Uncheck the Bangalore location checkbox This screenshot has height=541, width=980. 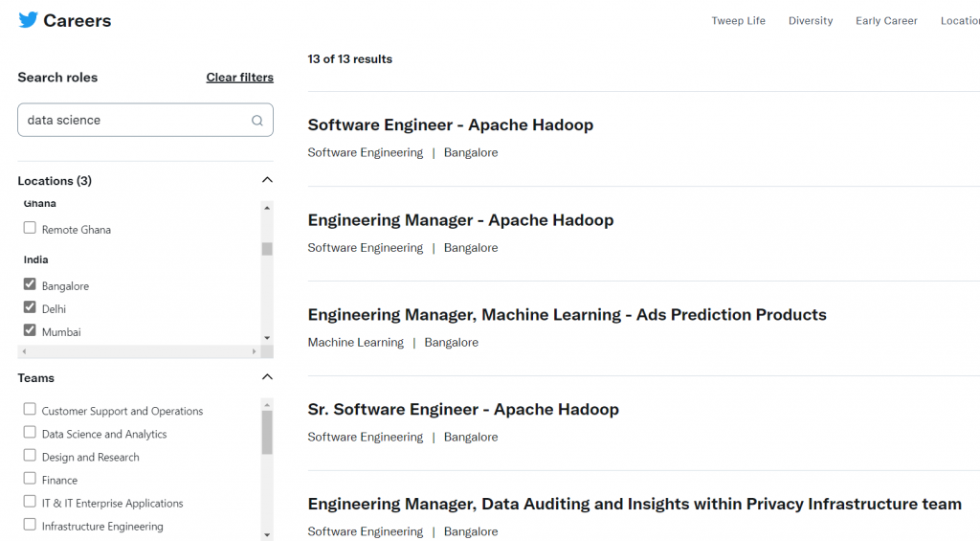pyautogui.click(x=30, y=284)
